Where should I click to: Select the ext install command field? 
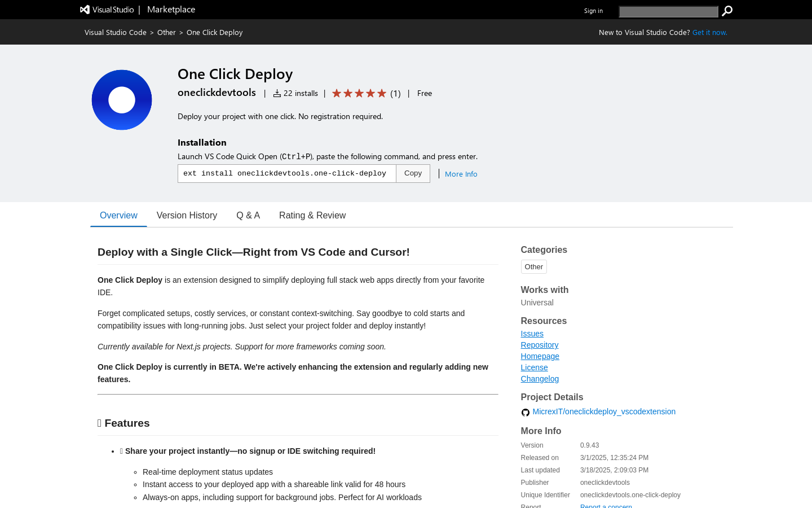(287, 173)
